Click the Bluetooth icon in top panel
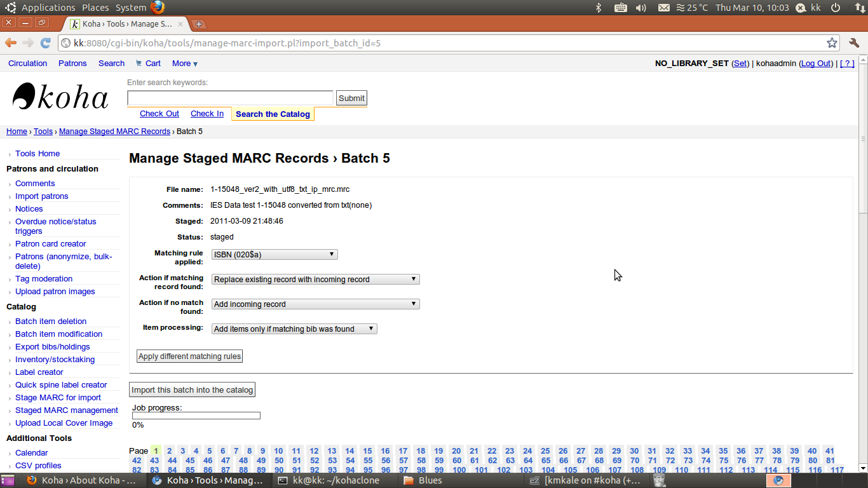 [x=598, y=8]
